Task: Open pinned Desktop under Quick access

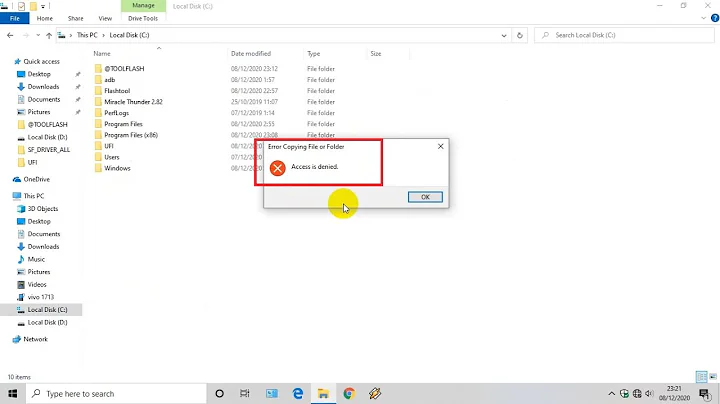Action: pos(39,74)
